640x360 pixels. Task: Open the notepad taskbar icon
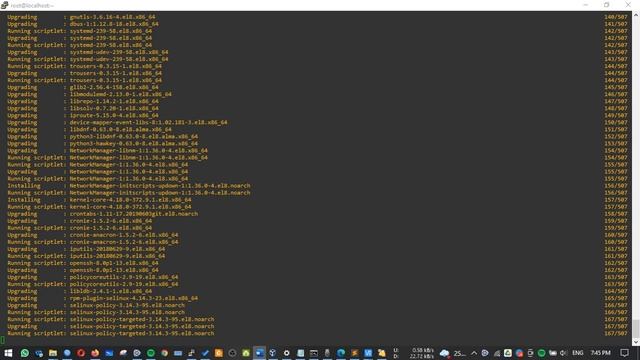(x=300, y=353)
